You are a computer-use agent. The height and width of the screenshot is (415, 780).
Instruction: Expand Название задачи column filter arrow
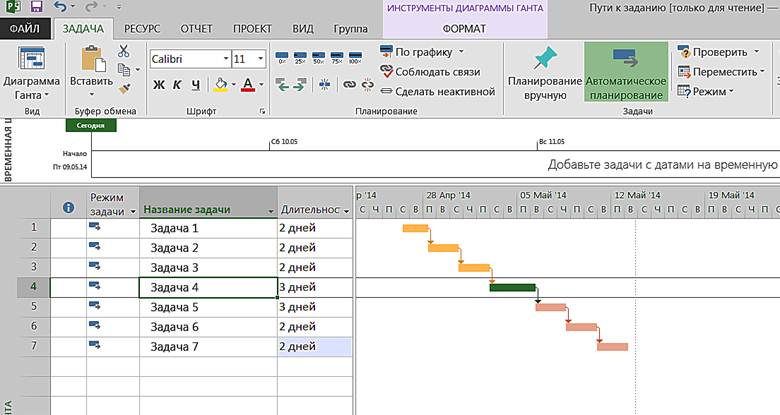pyautogui.click(x=270, y=211)
